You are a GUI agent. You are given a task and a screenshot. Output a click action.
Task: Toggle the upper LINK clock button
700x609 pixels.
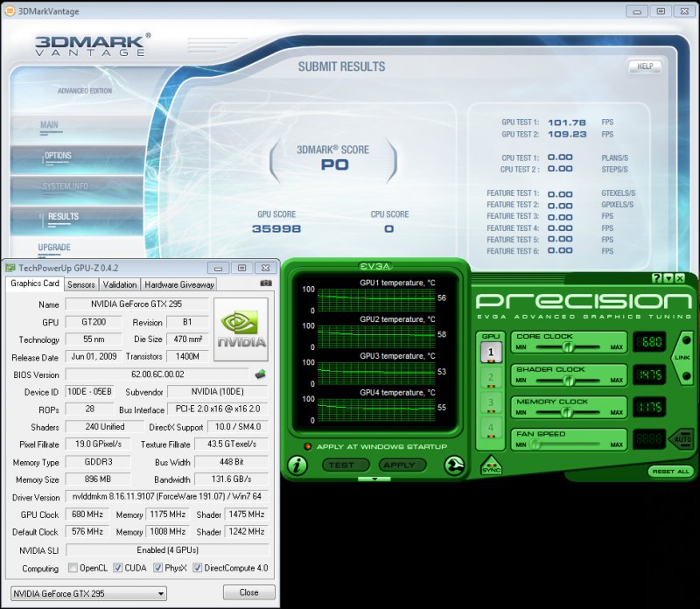pos(687,340)
